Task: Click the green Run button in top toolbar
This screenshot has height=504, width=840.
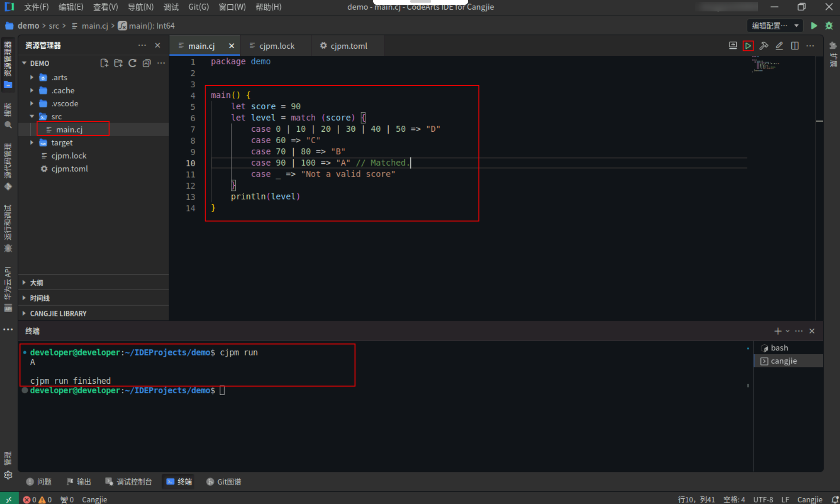Action: (814, 26)
